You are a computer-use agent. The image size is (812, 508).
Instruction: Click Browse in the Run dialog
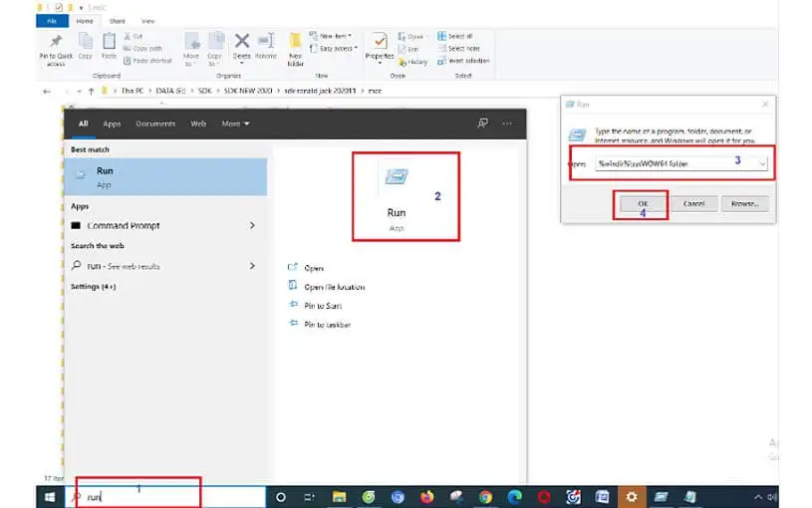(744, 204)
